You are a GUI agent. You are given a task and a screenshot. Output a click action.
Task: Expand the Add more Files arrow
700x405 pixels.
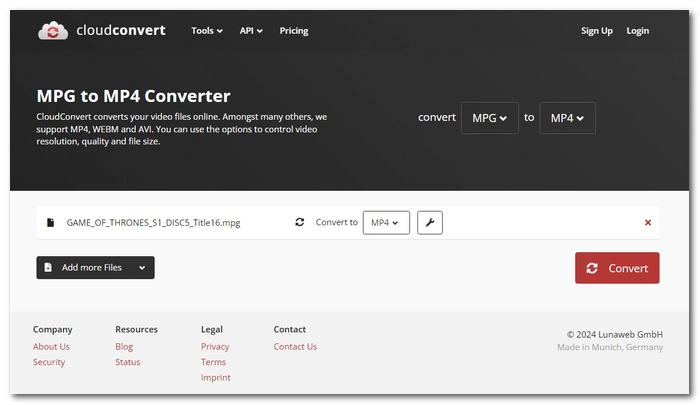coord(142,267)
